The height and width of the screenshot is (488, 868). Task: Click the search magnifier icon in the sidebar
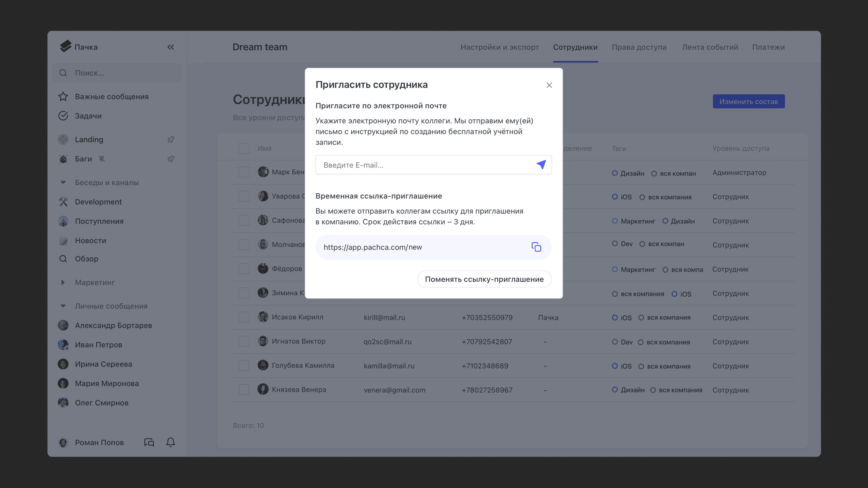(x=63, y=73)
